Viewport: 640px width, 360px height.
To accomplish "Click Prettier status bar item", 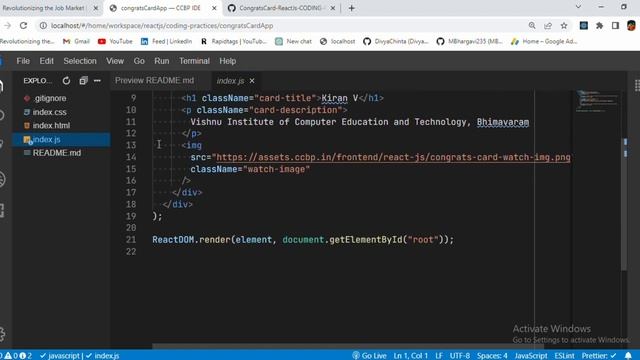I will pos(598,356).
